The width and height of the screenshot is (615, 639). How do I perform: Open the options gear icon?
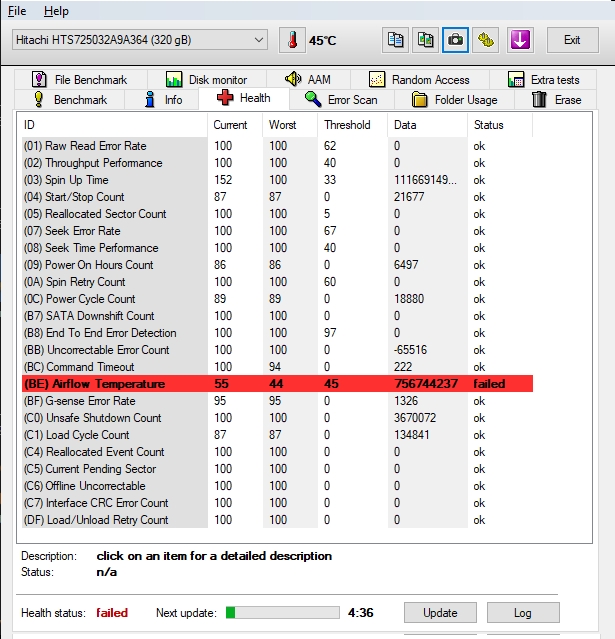[485, 40]
